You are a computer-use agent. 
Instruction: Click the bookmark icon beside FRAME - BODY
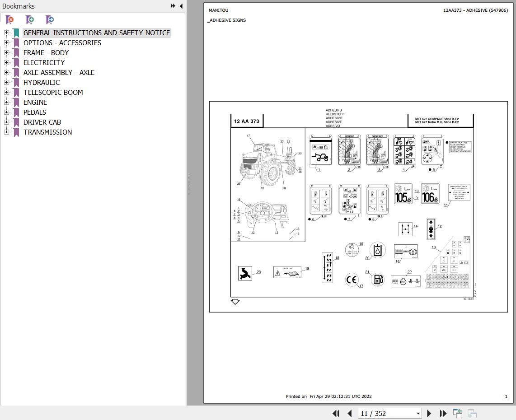(x=16, y=53)
